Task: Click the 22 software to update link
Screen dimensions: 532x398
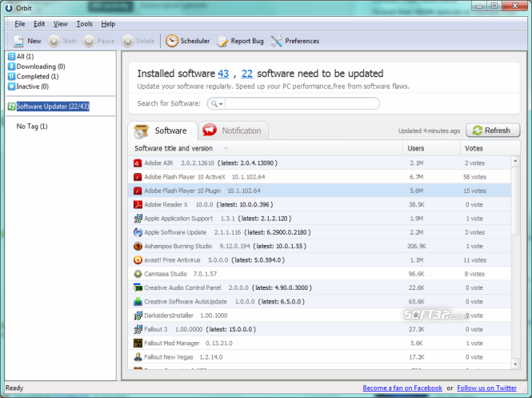Action: (x=247, y=74)
